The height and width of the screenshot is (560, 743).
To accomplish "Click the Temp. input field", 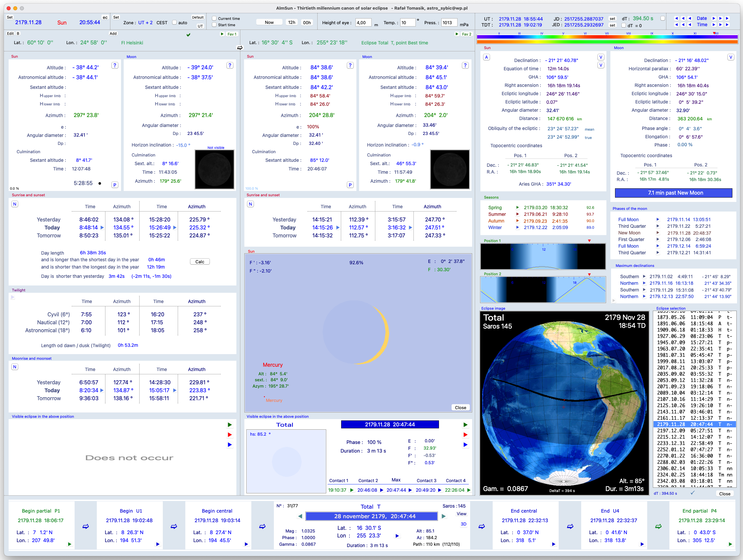I will pyautogui.click(x=407, y=23).
